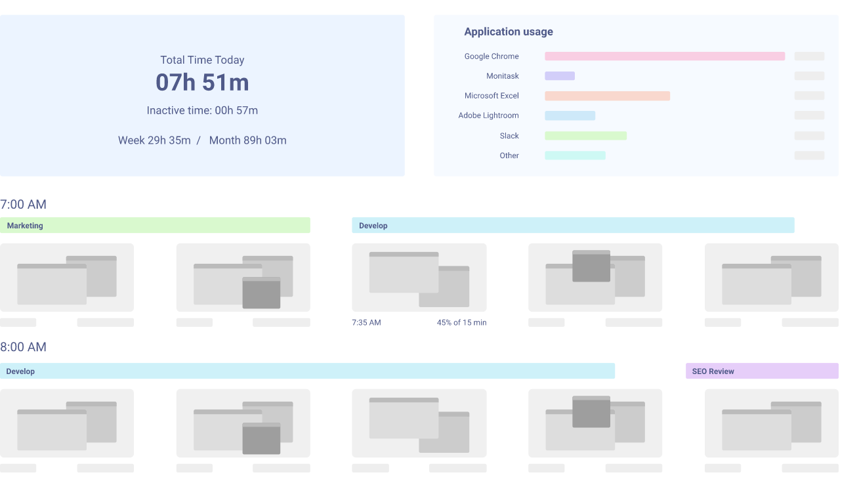Click the Adobe Lightroom usage bar

570,115
